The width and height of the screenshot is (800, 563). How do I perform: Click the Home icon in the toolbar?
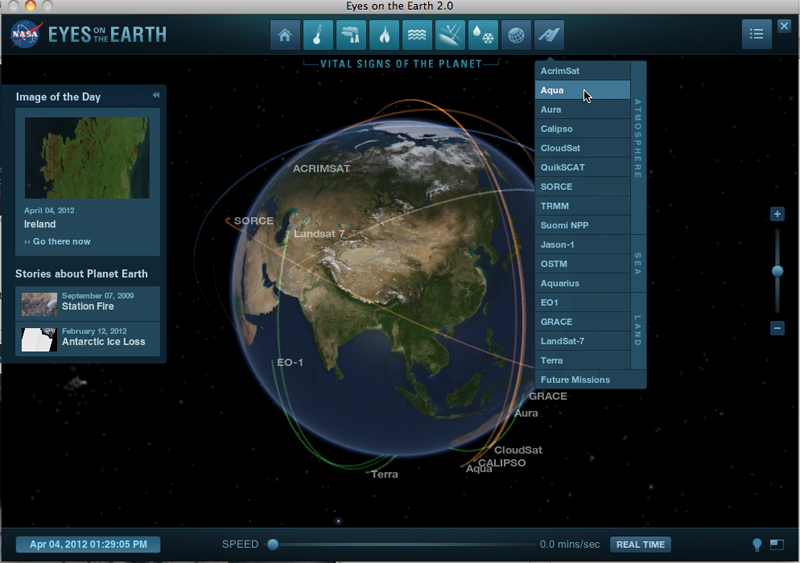[286, 35]
